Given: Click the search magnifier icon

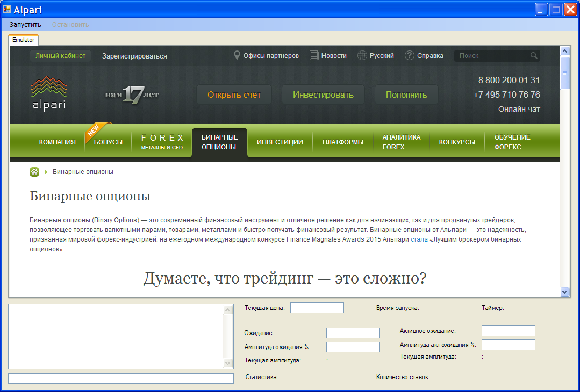Looking at the screenshot, I should tap(533, 55).
